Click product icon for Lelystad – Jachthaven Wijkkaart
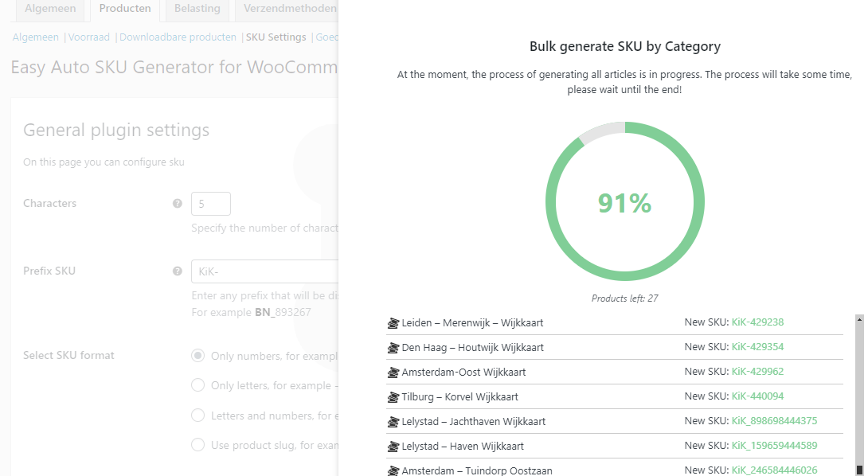The image size is (868, 476). 393,422
